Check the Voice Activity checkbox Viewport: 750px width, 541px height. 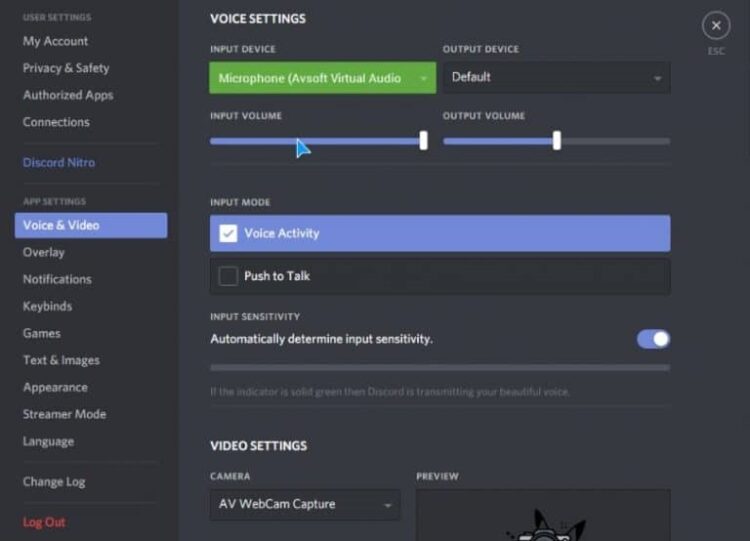click(228, 233)
